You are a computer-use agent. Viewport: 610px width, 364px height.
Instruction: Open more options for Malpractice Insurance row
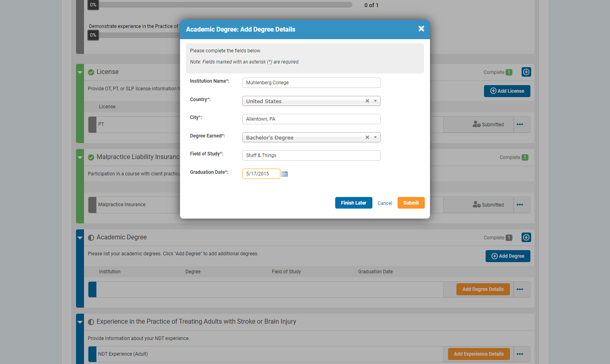click(x=520, y=205)
